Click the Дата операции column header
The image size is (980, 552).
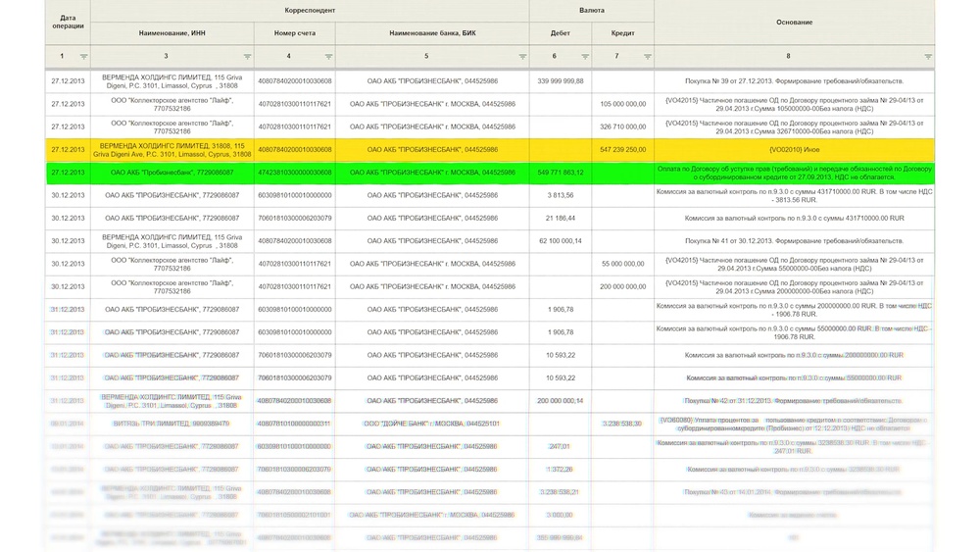68,22
